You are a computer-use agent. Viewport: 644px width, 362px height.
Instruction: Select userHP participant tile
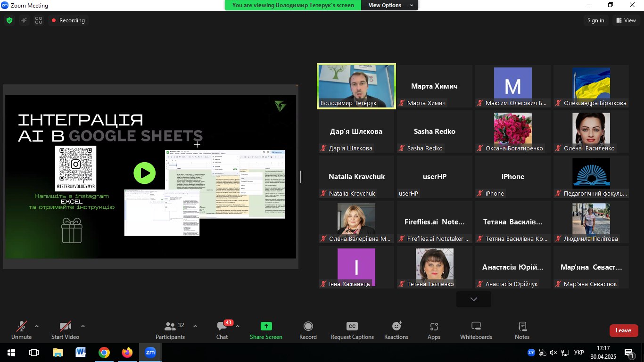coord(434,177)
